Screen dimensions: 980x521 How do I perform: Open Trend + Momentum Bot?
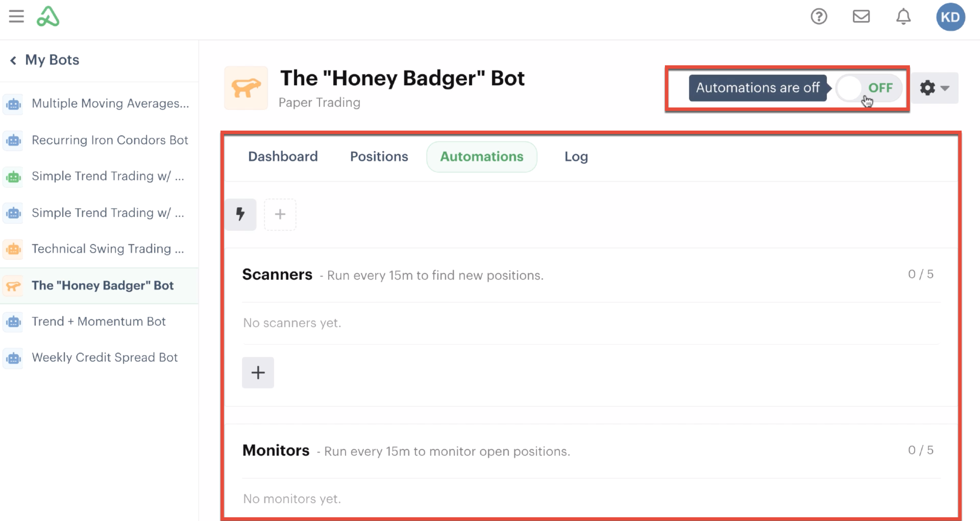pos(99,321)
